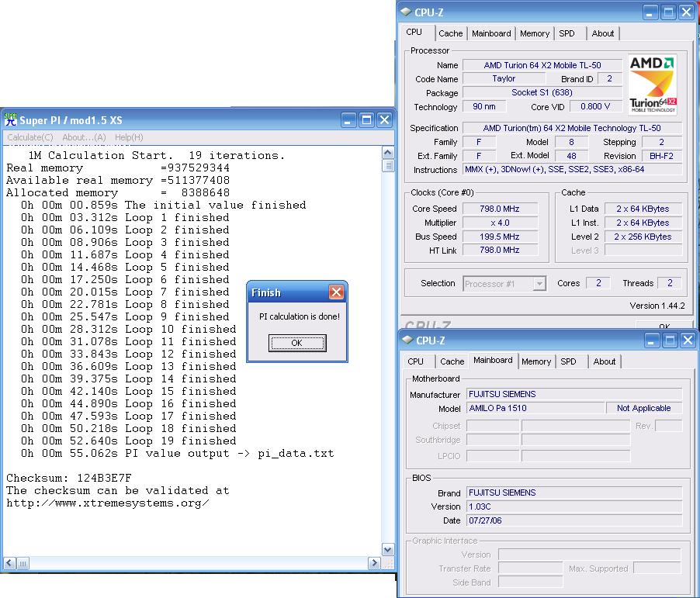Click OK in the Finish dialog

(297, 343)
